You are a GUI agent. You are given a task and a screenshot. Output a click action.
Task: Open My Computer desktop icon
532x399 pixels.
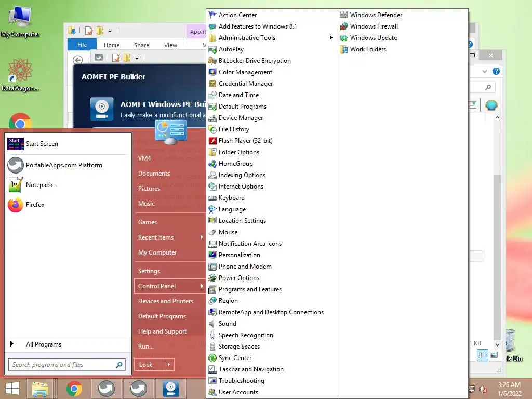(20, 21)
